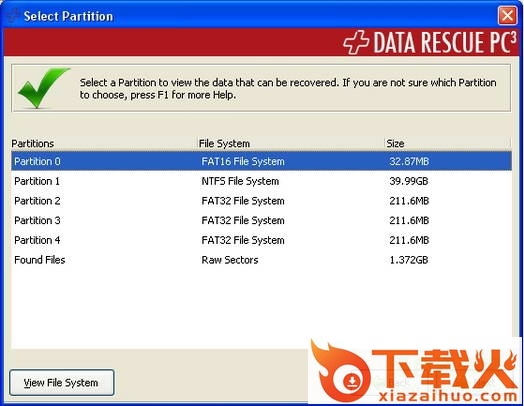Click the green checkmark icon

(x=44, y=88)
